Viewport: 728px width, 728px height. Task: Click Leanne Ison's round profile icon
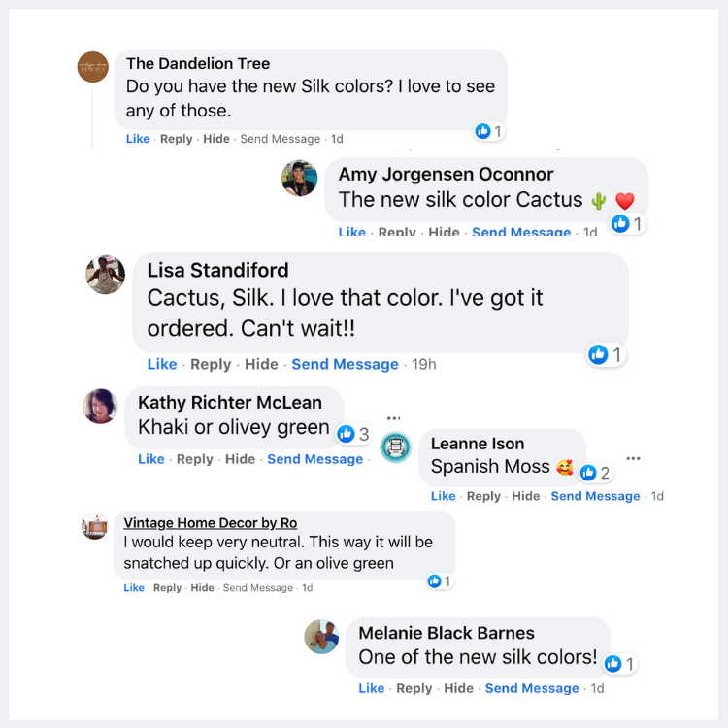click(x=396, y=447)
